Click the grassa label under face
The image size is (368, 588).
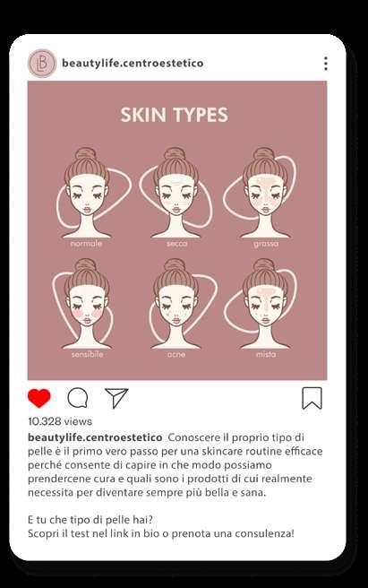tap(266, 244)
